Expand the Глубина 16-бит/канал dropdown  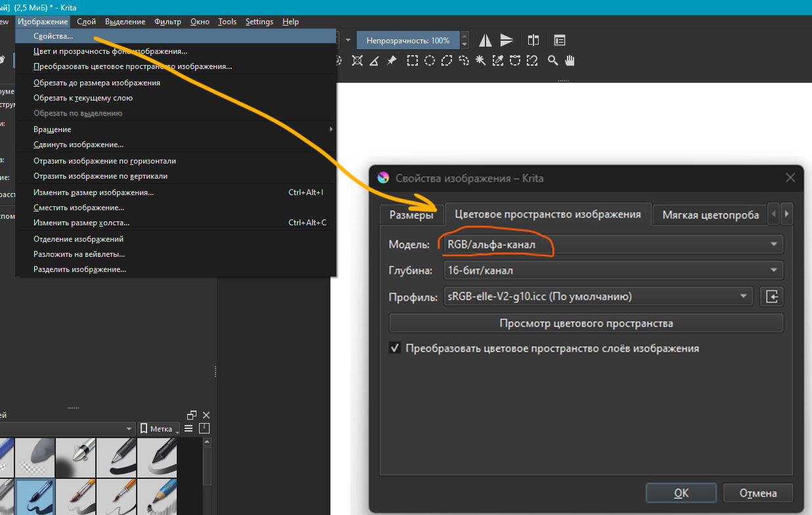pyautogui.click(x=613, y=271)
